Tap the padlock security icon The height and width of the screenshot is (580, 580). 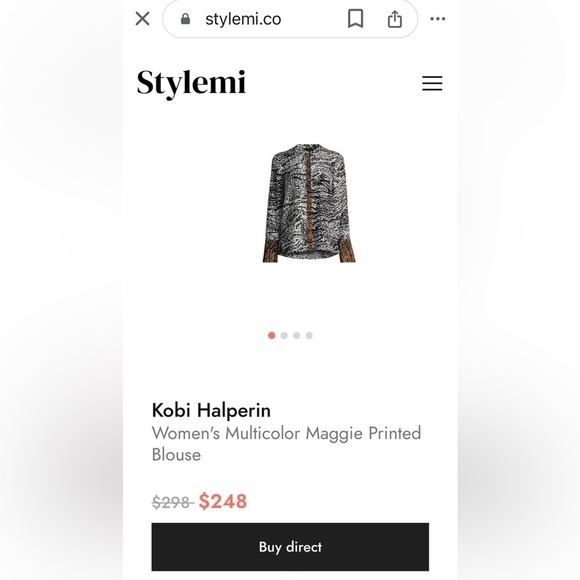tap(186, 19)
